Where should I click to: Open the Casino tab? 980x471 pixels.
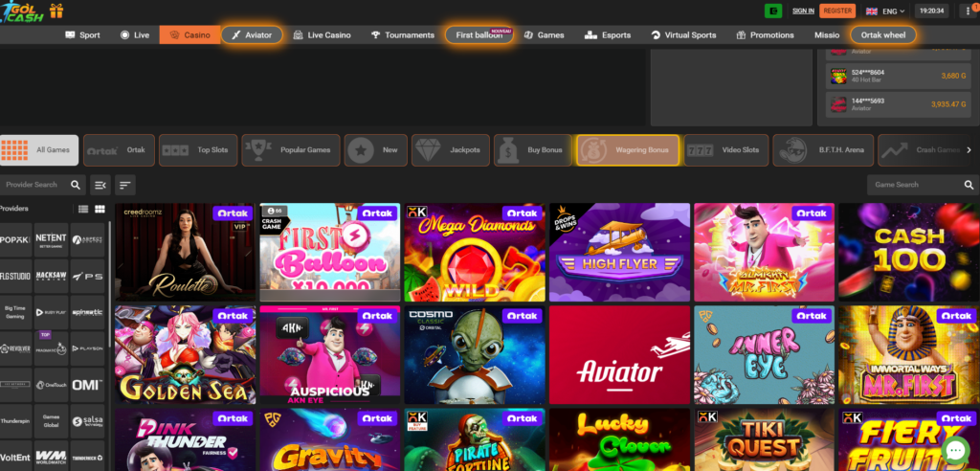pos(190,35)
